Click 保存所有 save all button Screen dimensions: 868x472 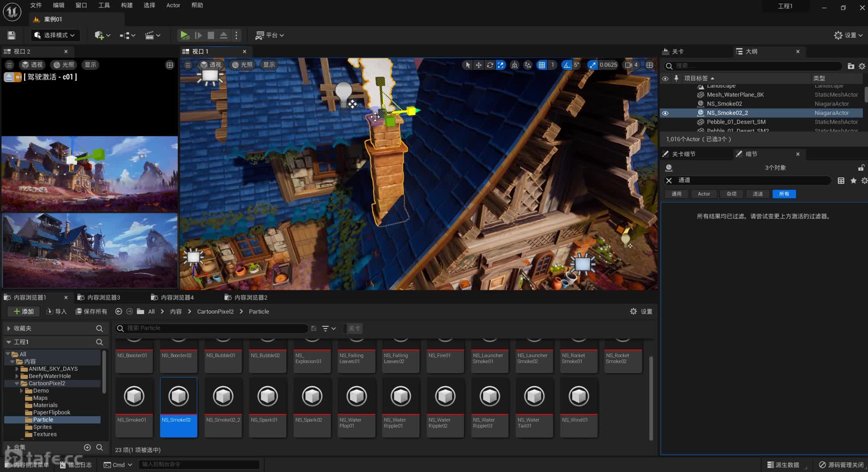91,312
